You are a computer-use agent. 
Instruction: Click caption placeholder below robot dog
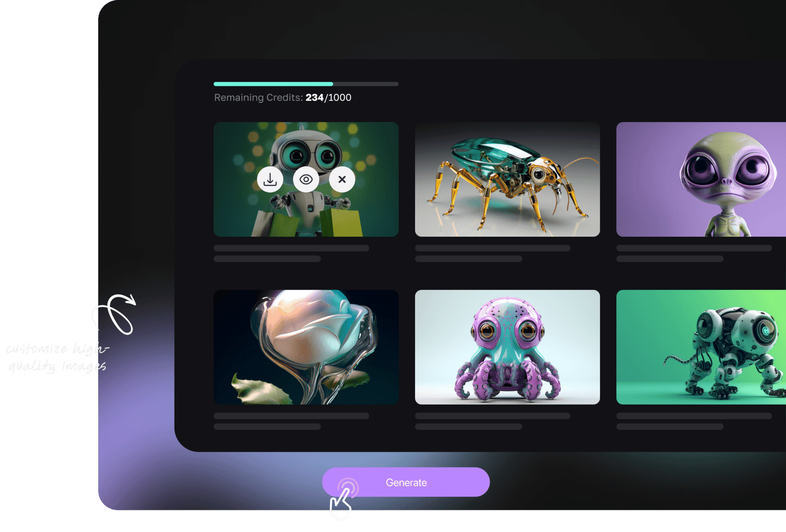point(694,416)
